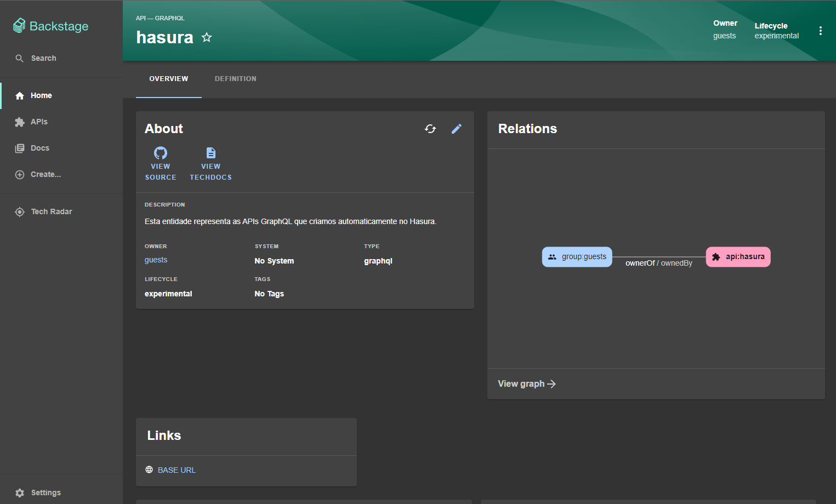836x504 pixels.
Task: Click the 'No Tags' value
Action: [269, 294]
